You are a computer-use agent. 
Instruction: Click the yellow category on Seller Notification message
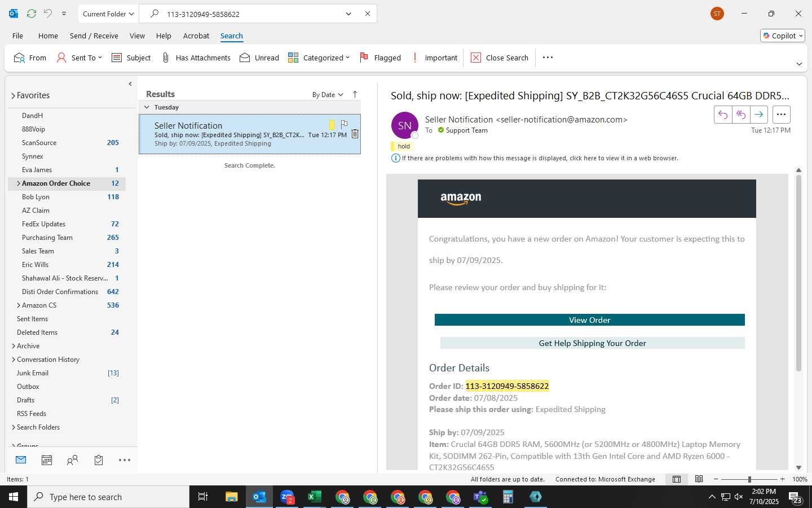tap(332, 125)
